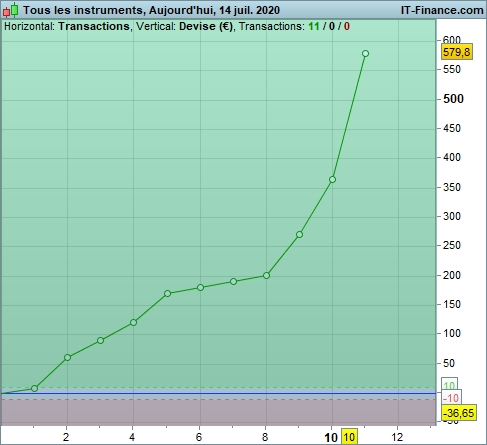This screenshot has width=487, height=445.
Task: Click the chart title Tous les instruments
Action: (83, 10)
